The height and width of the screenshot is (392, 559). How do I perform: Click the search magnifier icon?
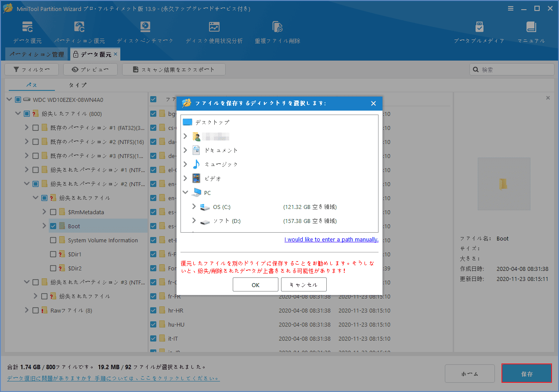tap(476, 69)
